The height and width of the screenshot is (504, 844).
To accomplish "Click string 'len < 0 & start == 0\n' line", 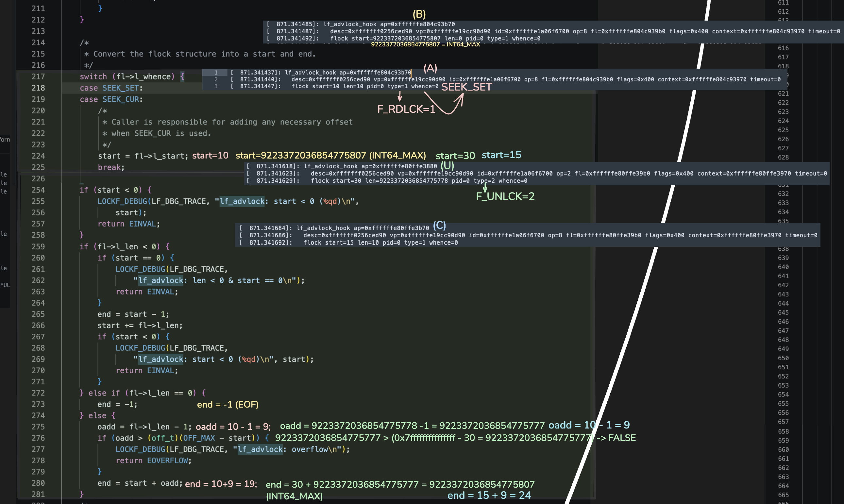I will coord(219,280).
